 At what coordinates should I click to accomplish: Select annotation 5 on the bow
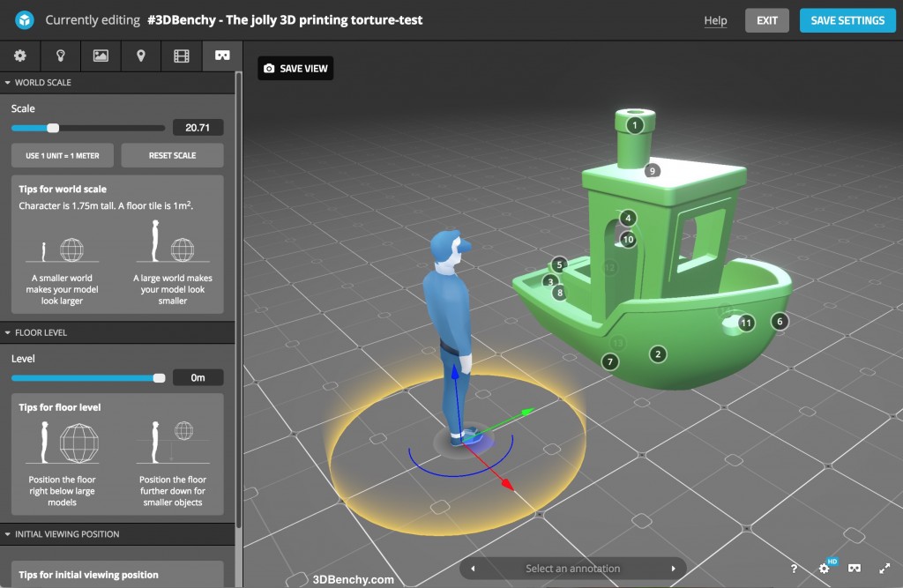pos(559,265)
